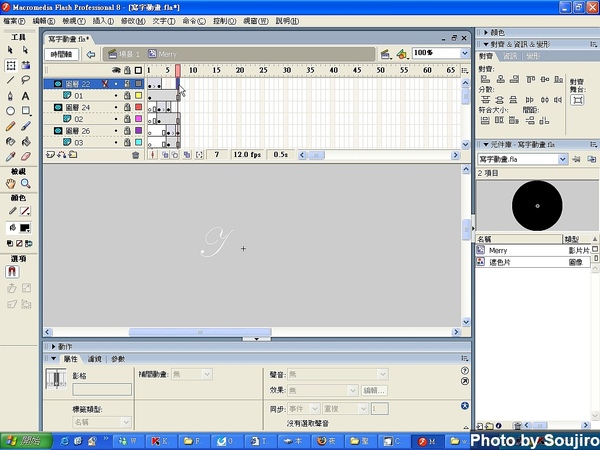
Task: Click the Windows 開始 Start button
Action: (20, 440)
